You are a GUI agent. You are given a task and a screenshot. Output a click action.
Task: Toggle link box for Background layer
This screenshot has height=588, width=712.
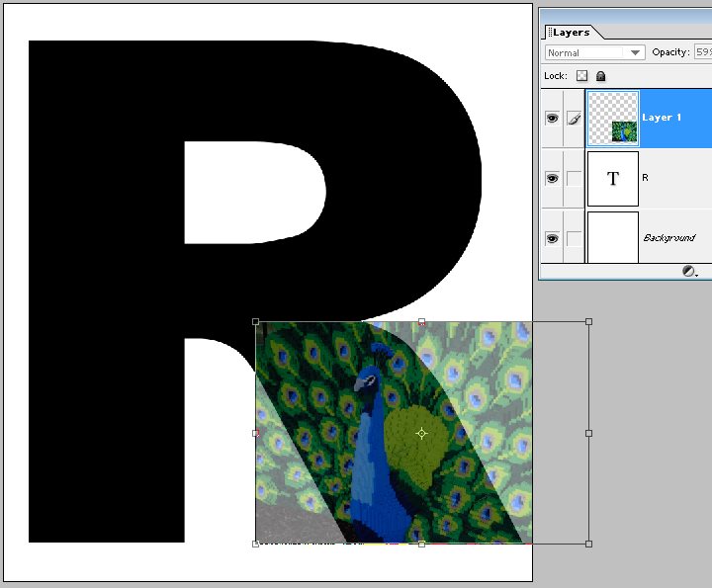(575, 238)
